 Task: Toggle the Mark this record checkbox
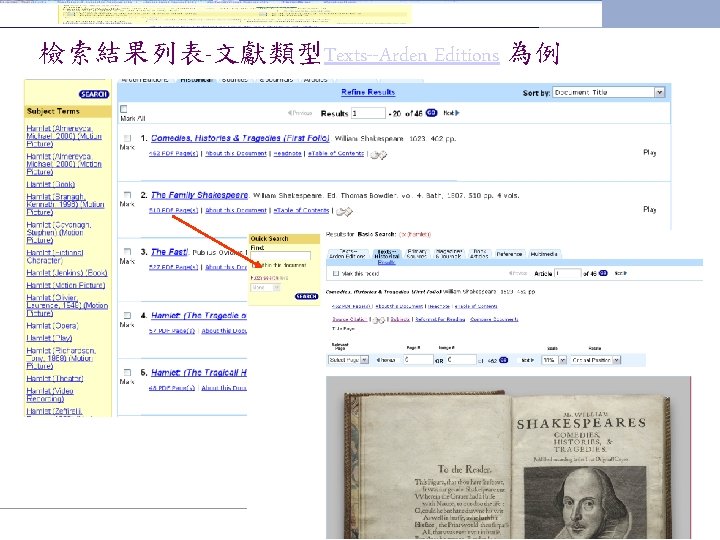(x=336, y=273)
